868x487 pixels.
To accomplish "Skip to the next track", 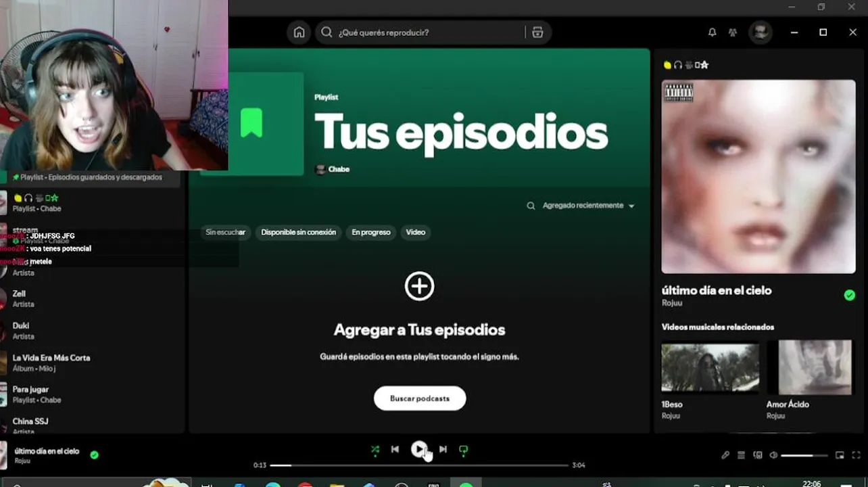I will [x=443, y=449].
